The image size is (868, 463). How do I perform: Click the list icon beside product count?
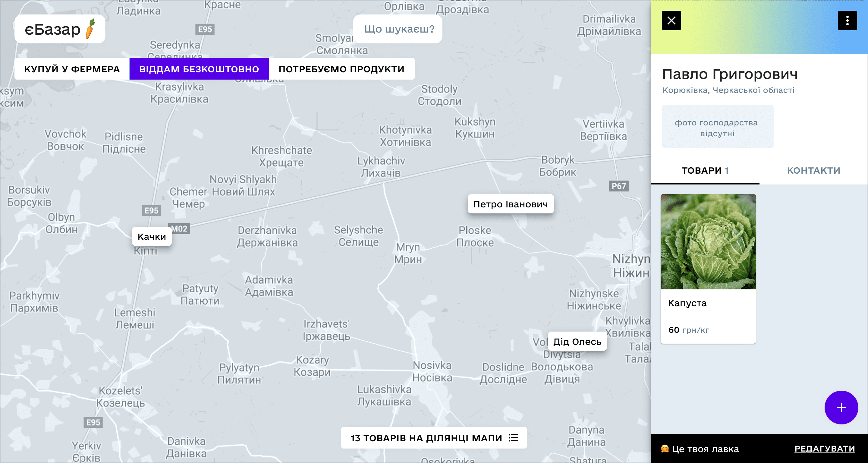pyautogui.click(x=514, y=438)
